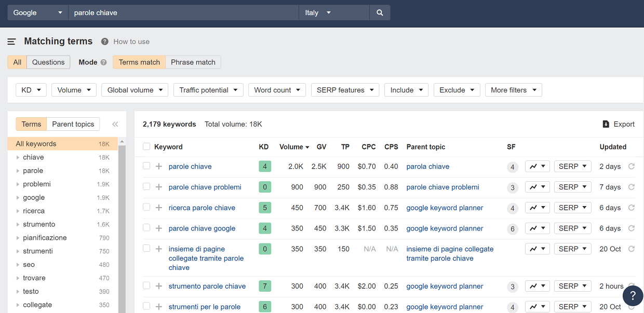This screenshot has height=313, width=644.
Task: Add 'parole chiave' keyword with plus icon
Action: point(159,167)
